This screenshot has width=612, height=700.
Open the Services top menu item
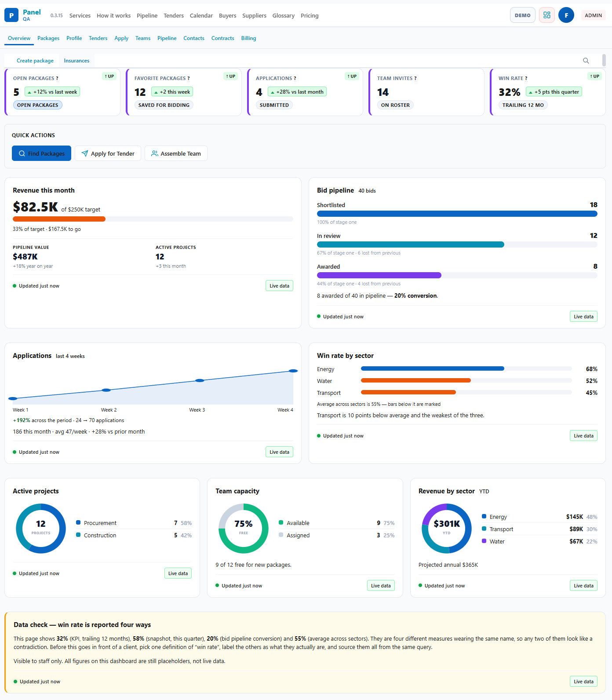(x=80, y=15)
